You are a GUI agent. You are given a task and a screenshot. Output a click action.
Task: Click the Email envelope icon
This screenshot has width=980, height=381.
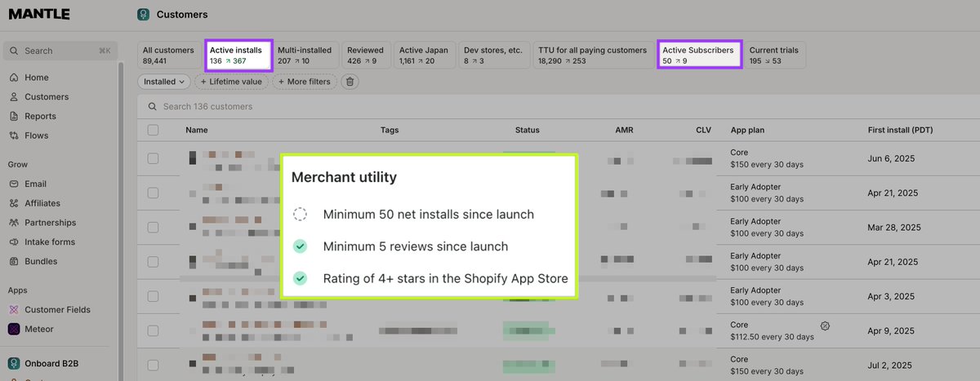(14, 184)
